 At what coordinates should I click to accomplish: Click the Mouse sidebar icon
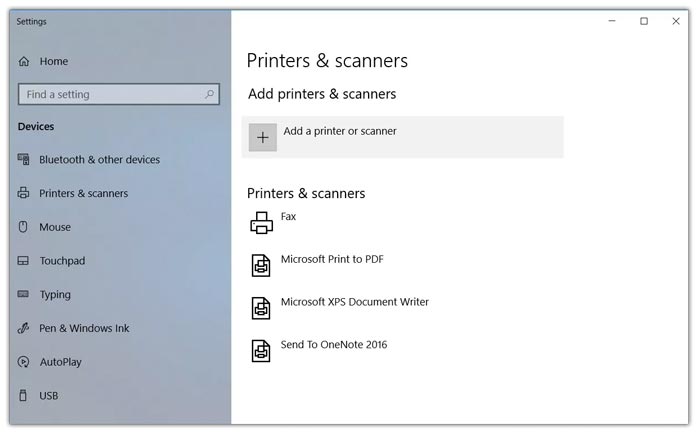23,227
